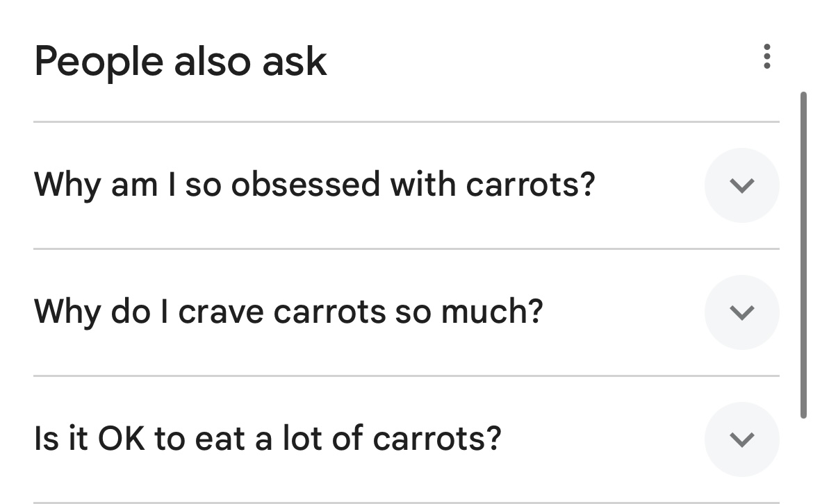Tap the round arrow button in the third question row

741,439
